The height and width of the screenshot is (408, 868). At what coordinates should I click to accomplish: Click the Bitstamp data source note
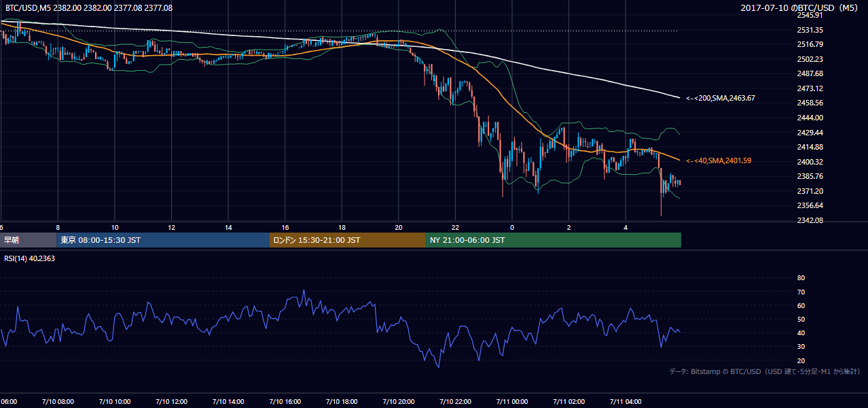click(x=765, y=371)
